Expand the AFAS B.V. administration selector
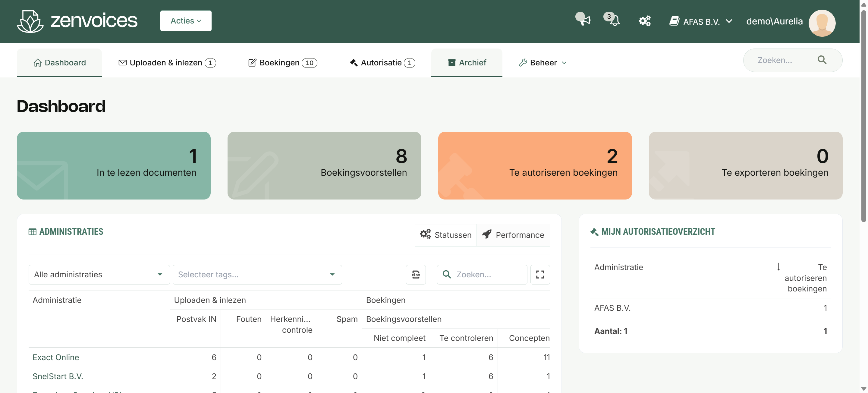 (x=701, y=22)
